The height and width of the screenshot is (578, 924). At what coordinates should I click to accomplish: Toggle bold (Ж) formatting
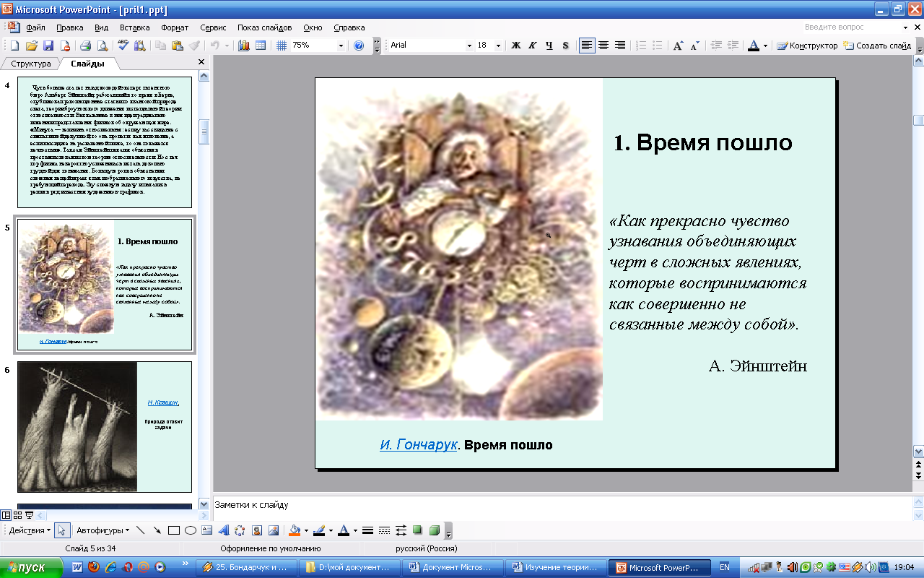[x=516, y=46]
